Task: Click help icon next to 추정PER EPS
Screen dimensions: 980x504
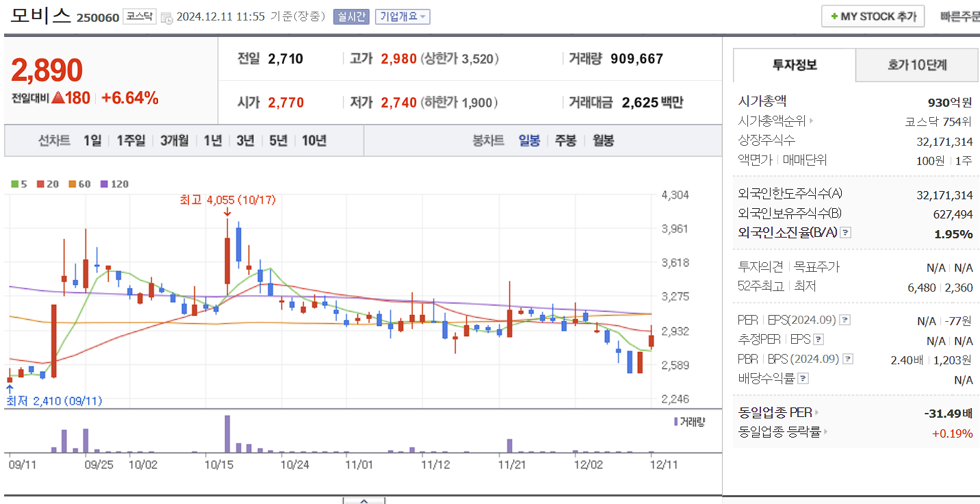Action: click(x=818, y=340)
